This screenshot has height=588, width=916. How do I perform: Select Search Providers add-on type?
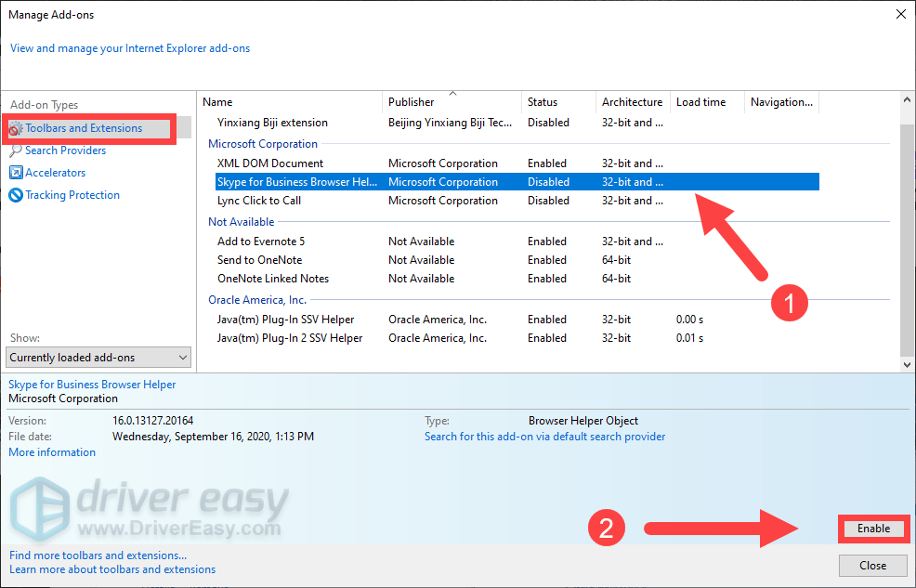[x=65, y=150]
